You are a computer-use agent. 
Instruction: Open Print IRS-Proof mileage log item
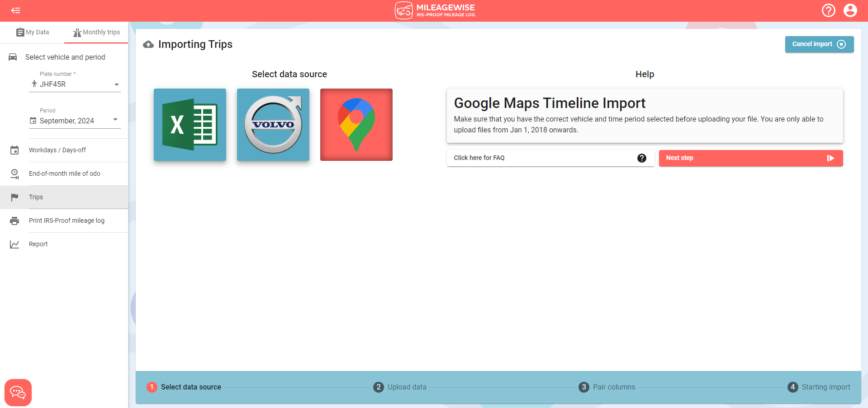click(64, 220)
